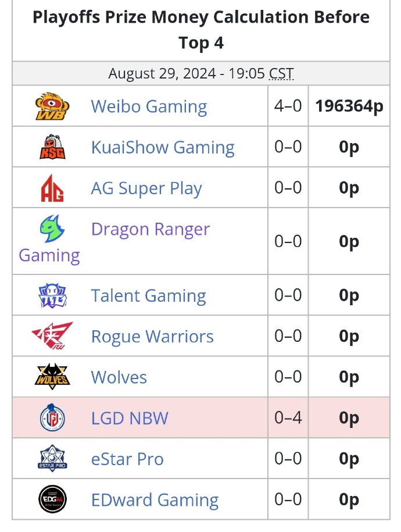Click the eStar Pro logo
This screenshot has width=401, height=532.
tap(52, 458)
